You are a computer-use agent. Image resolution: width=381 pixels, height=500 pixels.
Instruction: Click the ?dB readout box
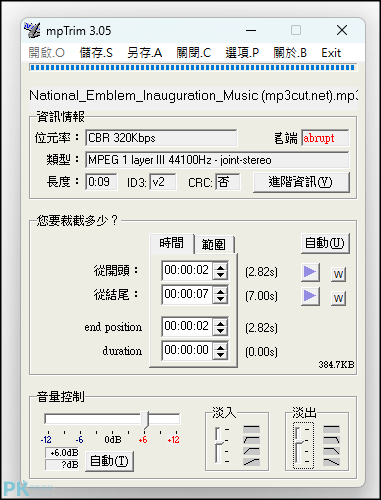click(62, 464)
